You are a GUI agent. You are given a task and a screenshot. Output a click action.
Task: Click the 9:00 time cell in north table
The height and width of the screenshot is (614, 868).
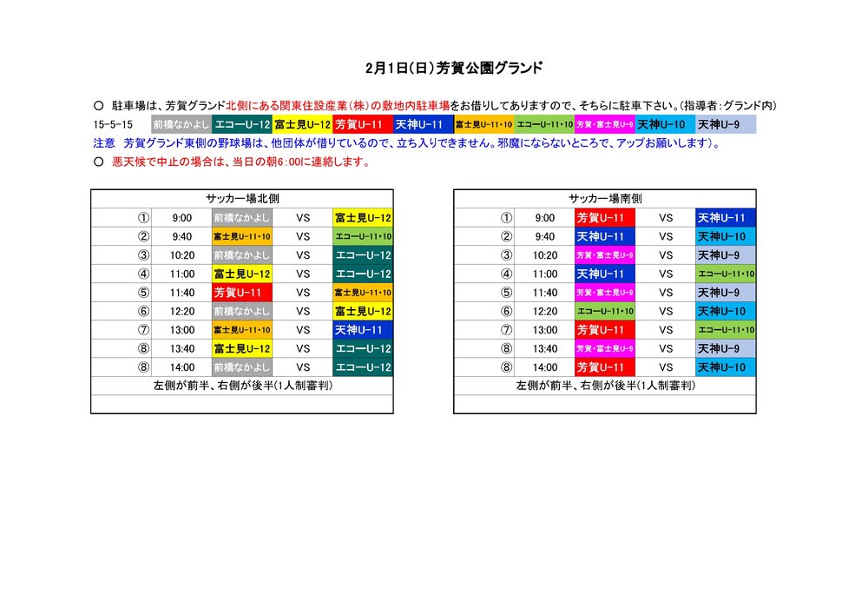coord(181,218)
